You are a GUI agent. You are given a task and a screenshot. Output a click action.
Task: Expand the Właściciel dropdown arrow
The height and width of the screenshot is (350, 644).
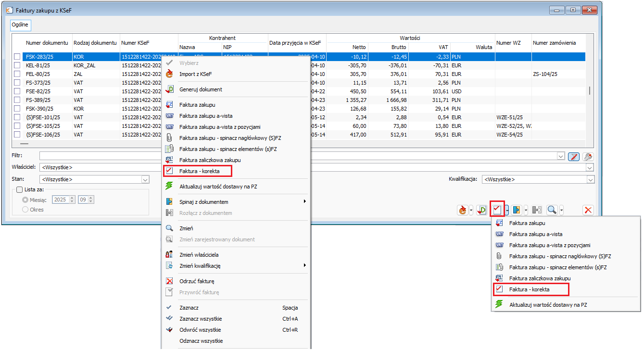(x=590, y=167)
